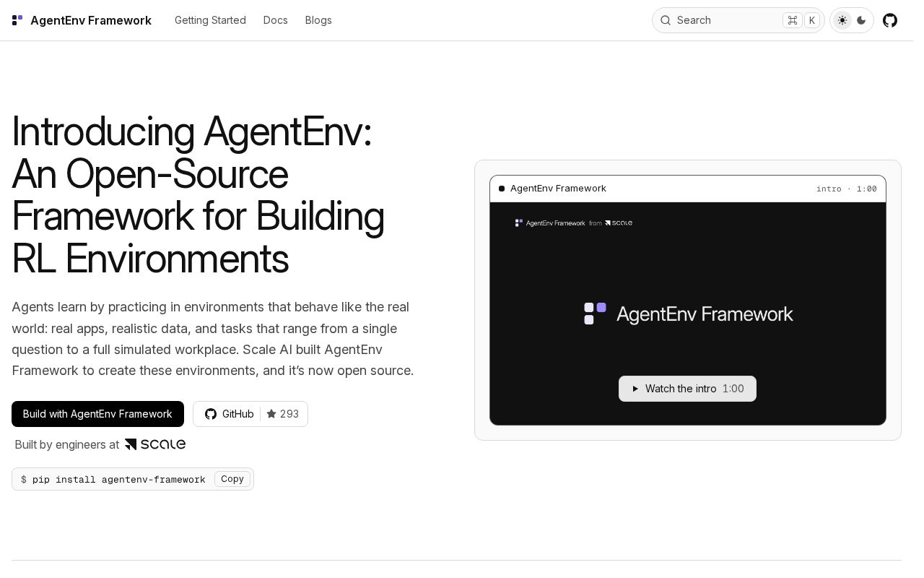This screenshot has width=924, height=578.
Task: Click the search magnifier icon
Action: click(x=666, y=20)
